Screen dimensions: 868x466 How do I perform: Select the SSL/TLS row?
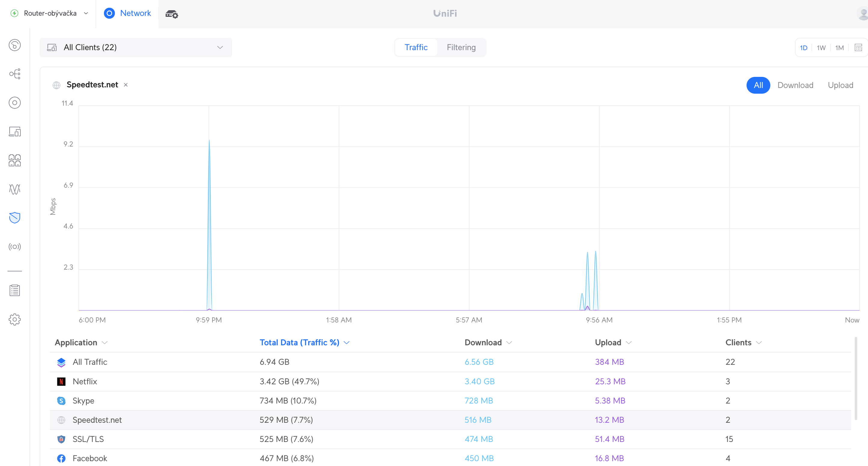tap(450, 439)
